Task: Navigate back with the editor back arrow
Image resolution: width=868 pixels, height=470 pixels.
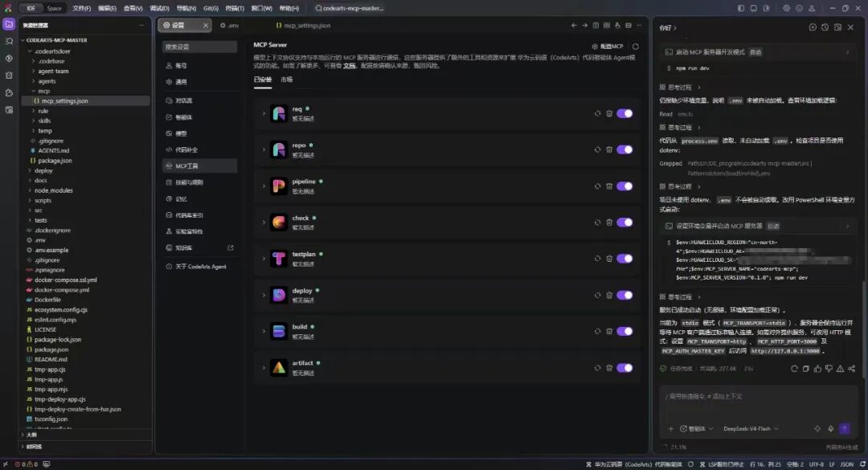Action: tap(574, 26)
